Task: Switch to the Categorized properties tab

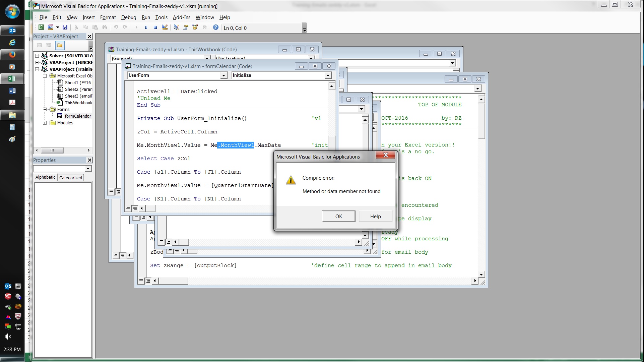Action: (70, 178)
